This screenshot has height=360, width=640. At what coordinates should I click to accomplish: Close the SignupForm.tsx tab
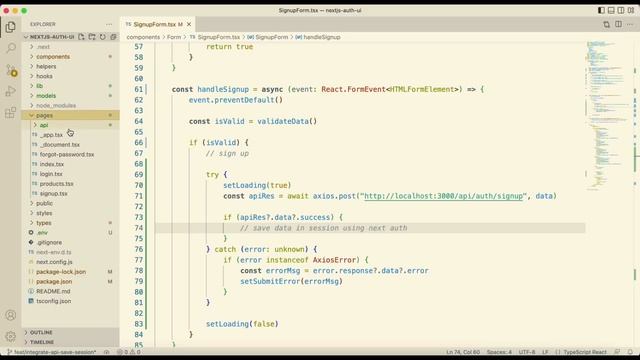tap(189, 24)
